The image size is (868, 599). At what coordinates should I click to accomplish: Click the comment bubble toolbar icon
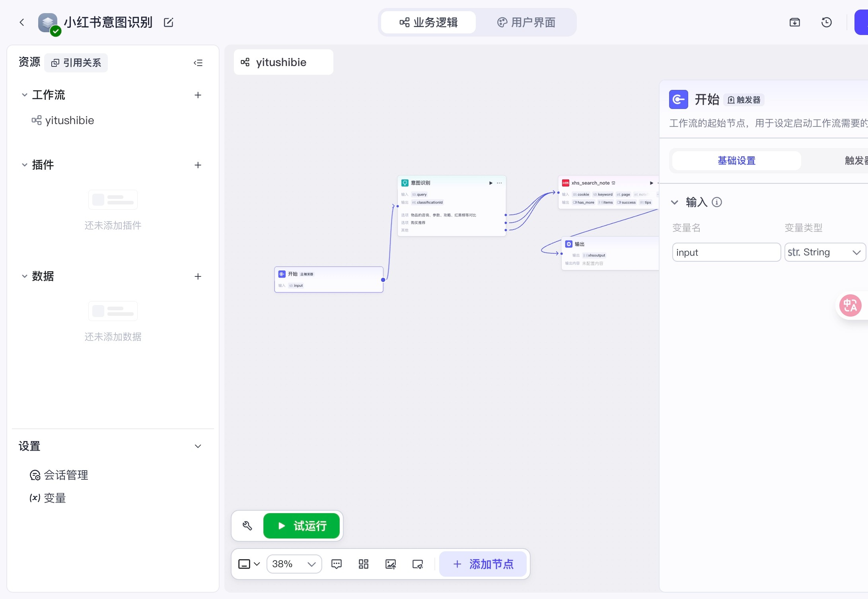tap(337, 564)
